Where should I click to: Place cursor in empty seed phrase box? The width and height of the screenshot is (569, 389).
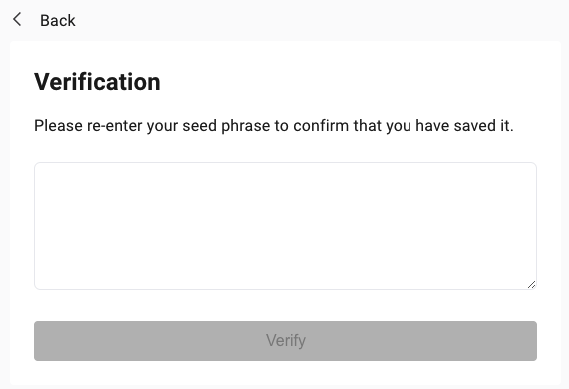click(x=285, y=226)
